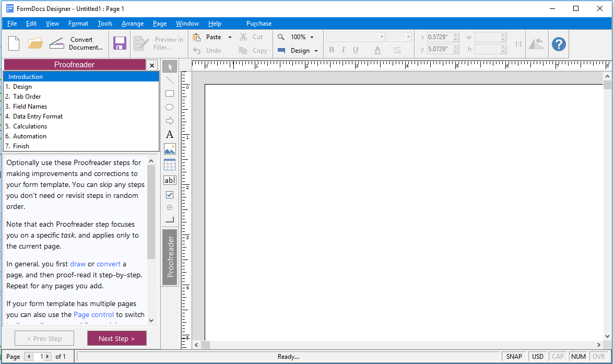Select the Arrow shape tool

coord(170,121)
